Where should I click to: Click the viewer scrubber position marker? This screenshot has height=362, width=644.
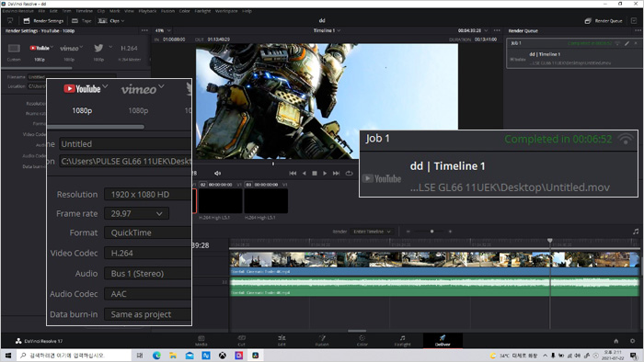pyautogui.click(x=272, y=164)
